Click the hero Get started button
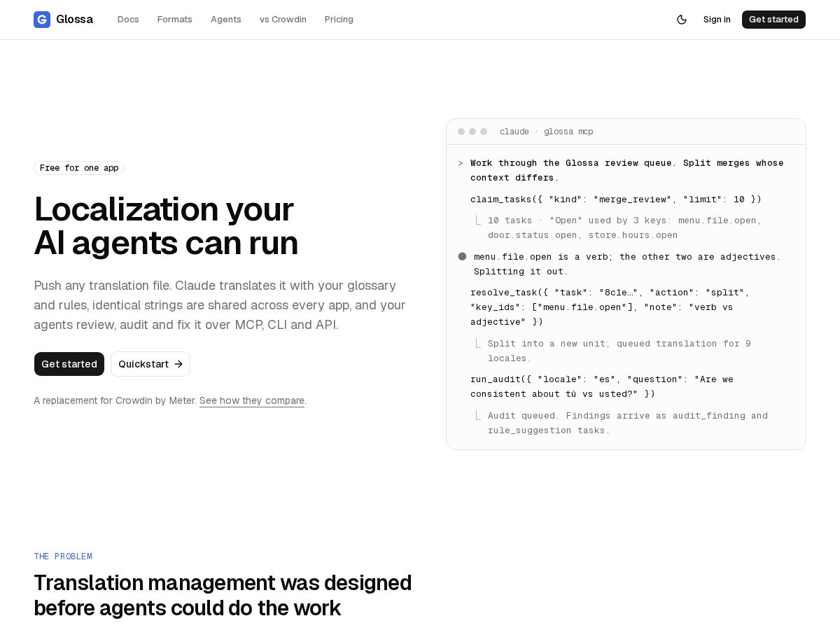This screenshot has height=630, width=840. pos(69,364)
